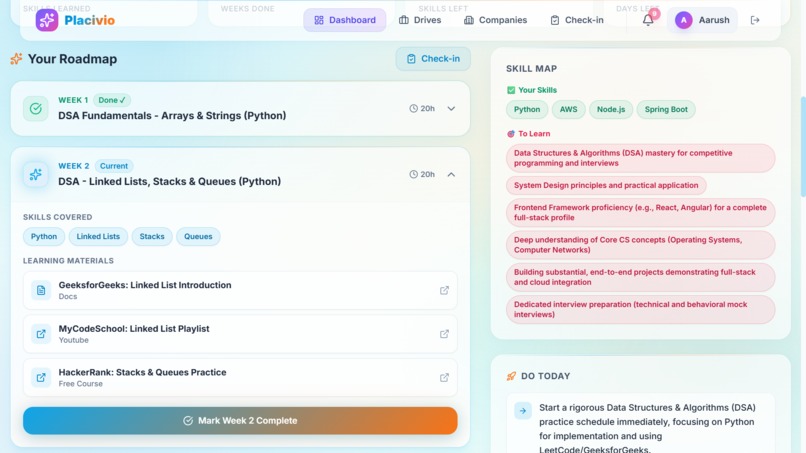Image resolution: width=806 pixels, height=453 pixels.
Task: Click the arrow icon in Do Today task
Action: tap(523, 411)
